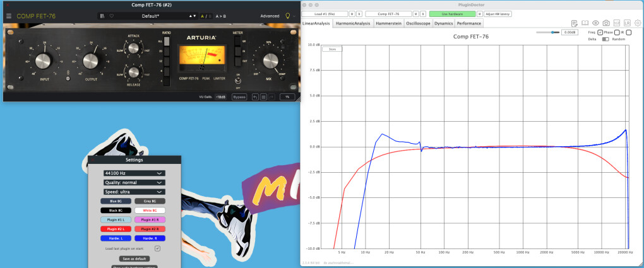
Task: Select the ratio 8 button
Action: [166, 71]
